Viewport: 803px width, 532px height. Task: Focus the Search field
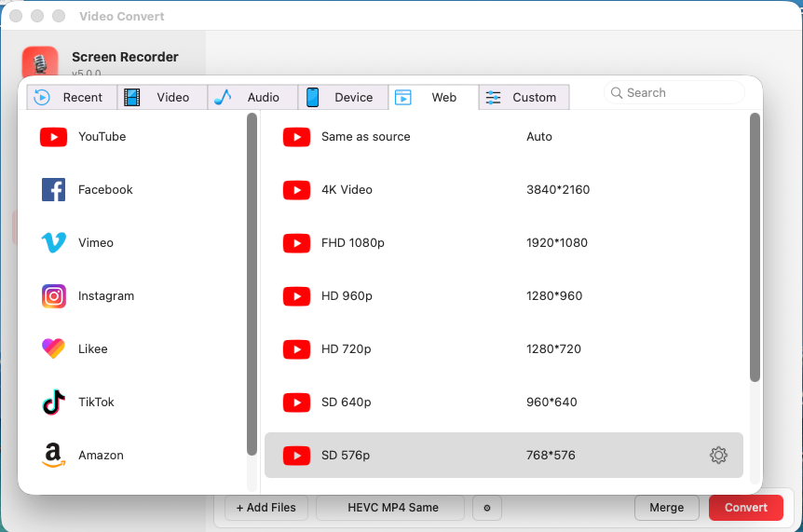pos(674,92)
